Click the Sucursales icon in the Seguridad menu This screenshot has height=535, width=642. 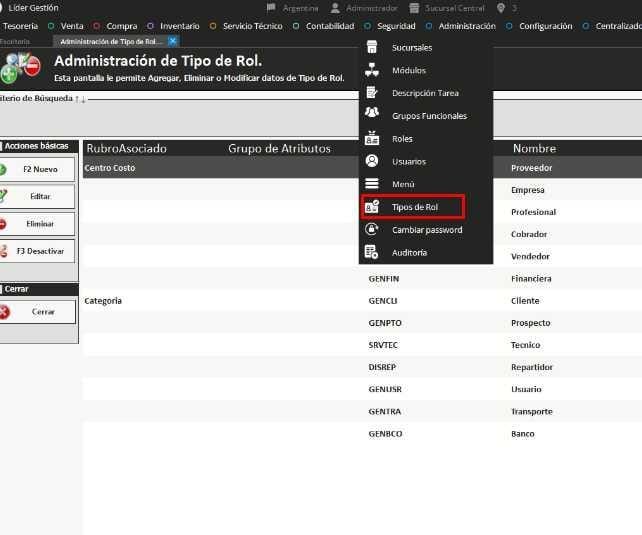pos(372,48)
